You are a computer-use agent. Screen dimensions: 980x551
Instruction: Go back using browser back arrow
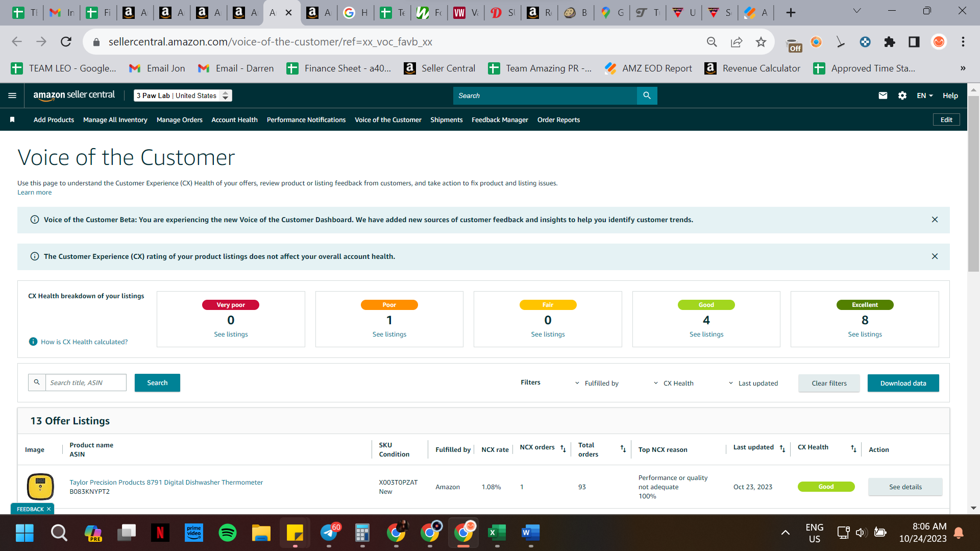(17, 42)
